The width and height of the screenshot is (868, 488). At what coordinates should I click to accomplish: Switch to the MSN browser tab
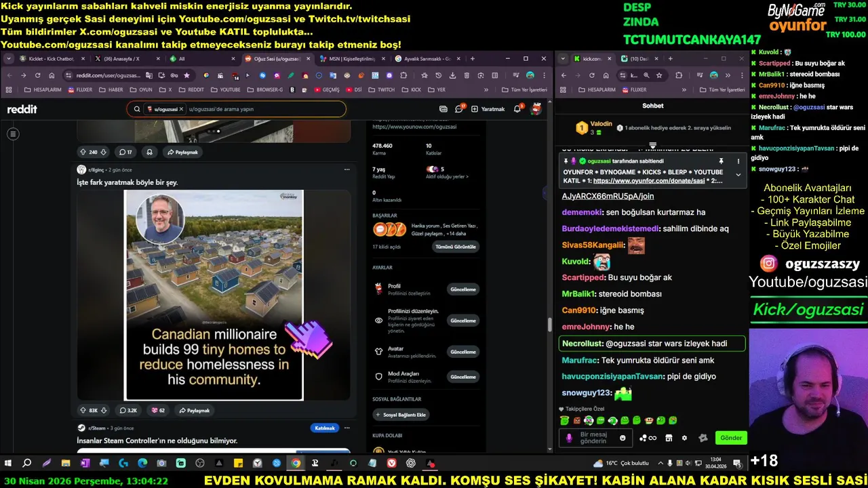pos(351,59)
